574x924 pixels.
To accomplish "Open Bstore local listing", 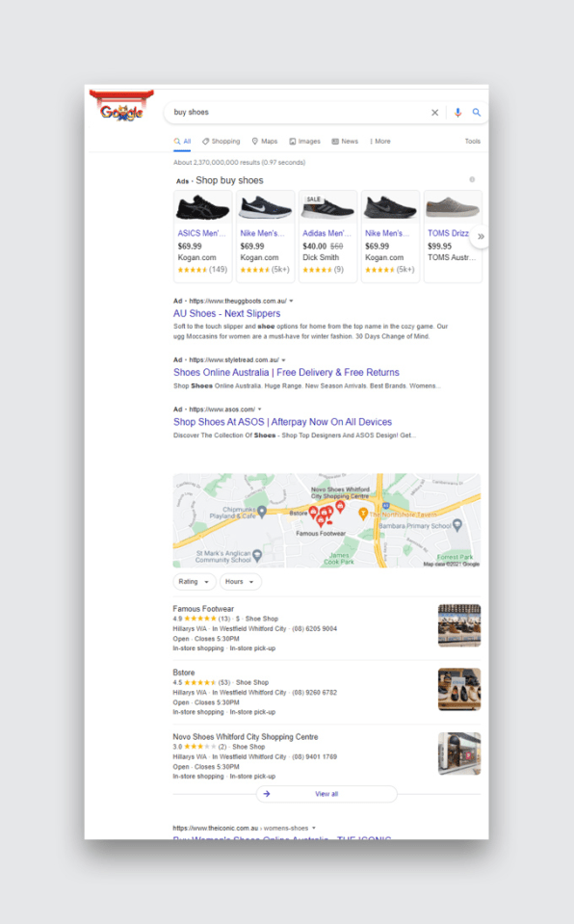I will tap(184, 673).
